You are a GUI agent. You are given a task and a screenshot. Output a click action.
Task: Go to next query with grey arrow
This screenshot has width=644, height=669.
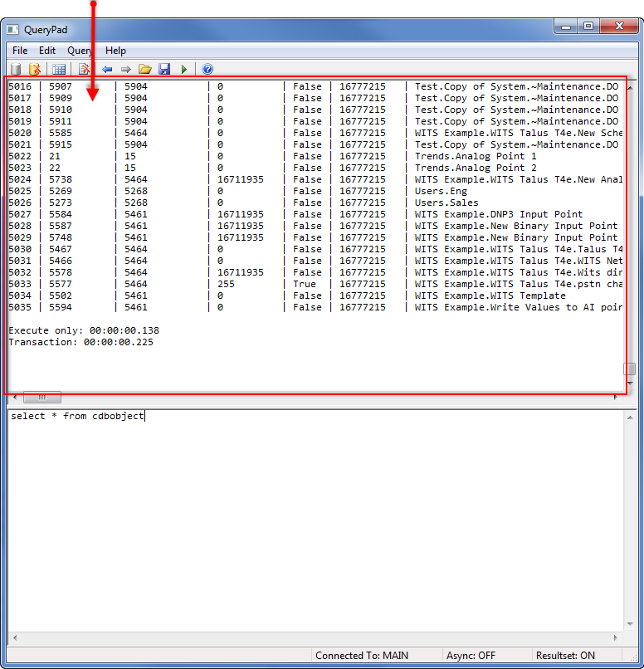pos(125,69)
